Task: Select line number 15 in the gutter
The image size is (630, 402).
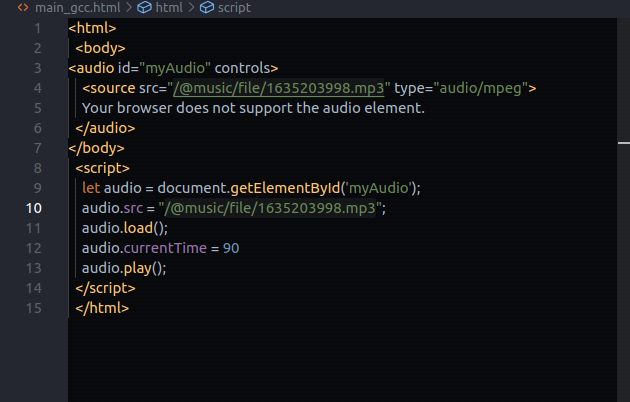Action: [33, 308]
